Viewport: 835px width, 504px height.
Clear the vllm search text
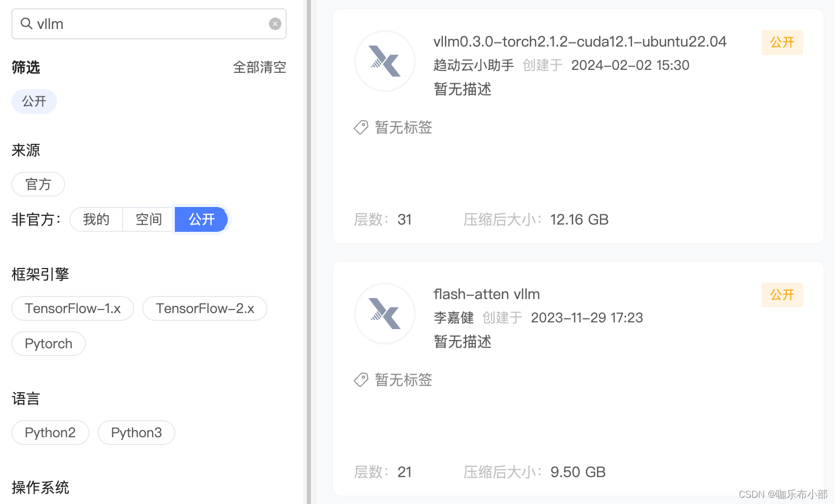tap(275, 24)
